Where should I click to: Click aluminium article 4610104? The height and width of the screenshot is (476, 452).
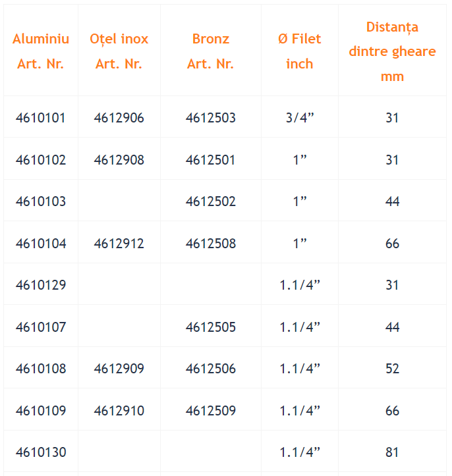(x=41, y=244)
